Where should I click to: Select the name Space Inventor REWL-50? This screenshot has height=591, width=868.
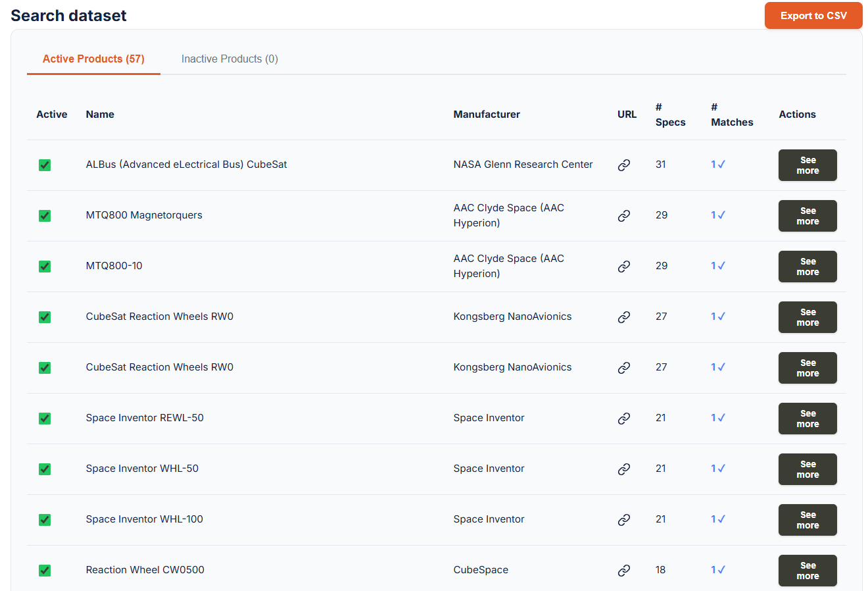click(145, 418)
